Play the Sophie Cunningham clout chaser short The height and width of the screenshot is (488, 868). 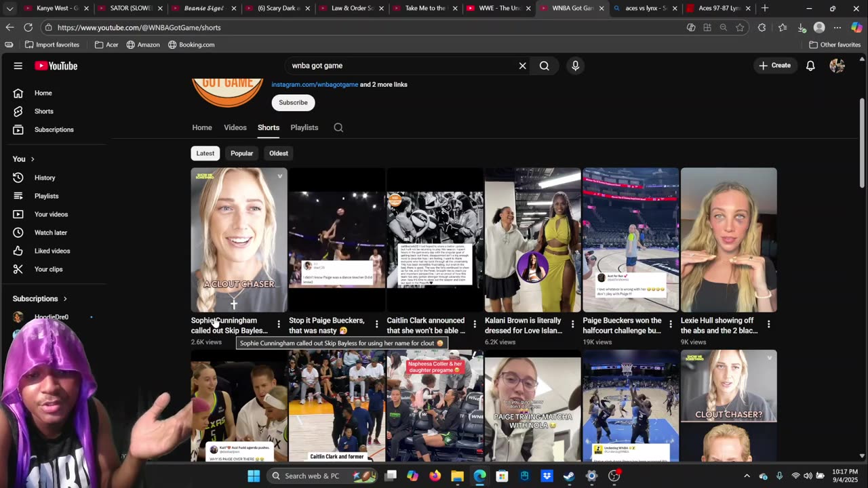tap(239, 240)
